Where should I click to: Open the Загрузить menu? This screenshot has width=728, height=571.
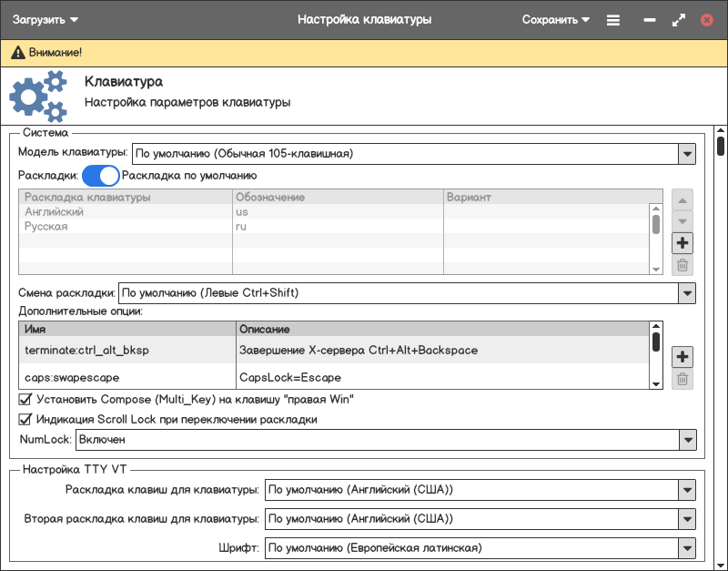click(x=45, y=19)
